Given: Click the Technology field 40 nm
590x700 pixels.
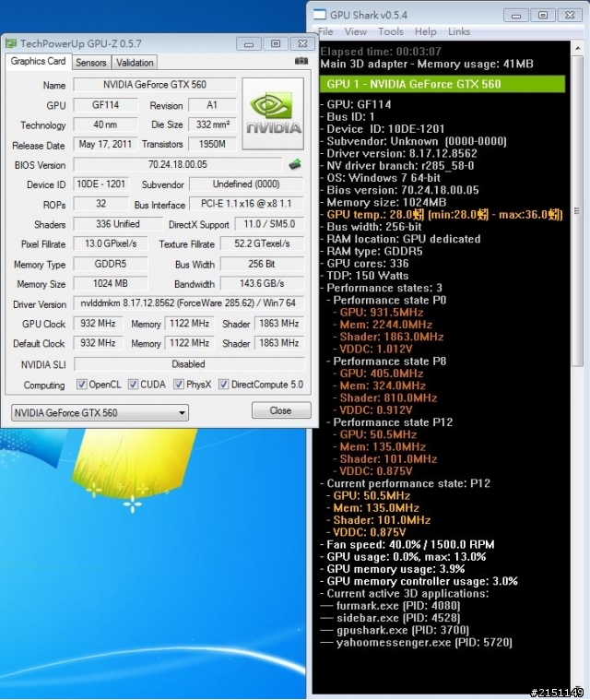Looking at the screenshot, I should point(105,125).
